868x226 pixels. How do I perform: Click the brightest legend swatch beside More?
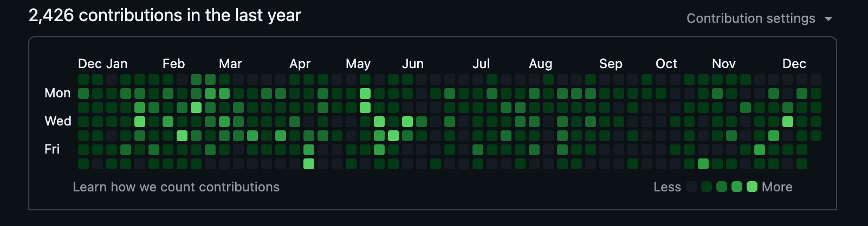752,187
